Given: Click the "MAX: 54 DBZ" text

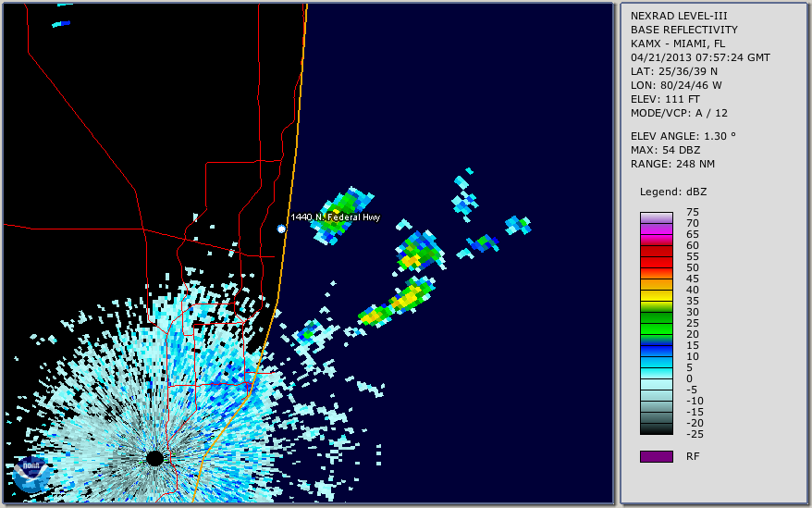Looking at the screenshot, I should [666, 150].
